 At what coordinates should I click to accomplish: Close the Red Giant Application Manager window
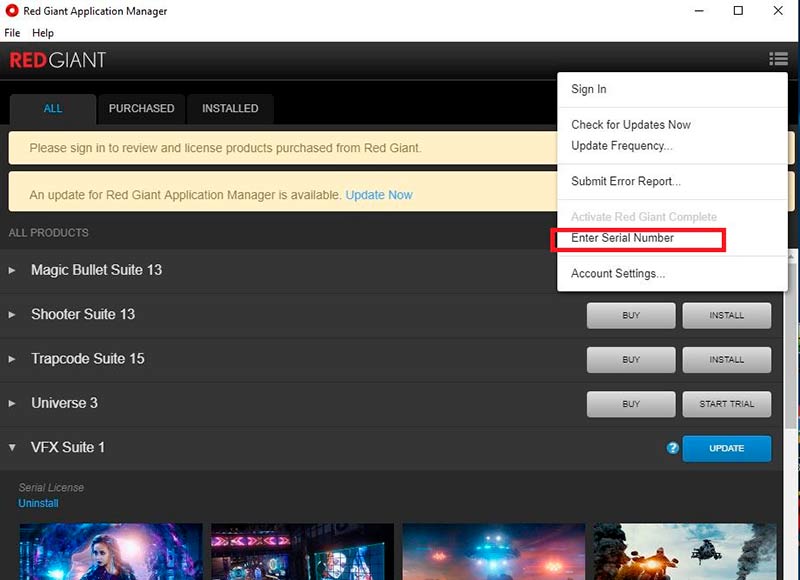coord(778,11)
